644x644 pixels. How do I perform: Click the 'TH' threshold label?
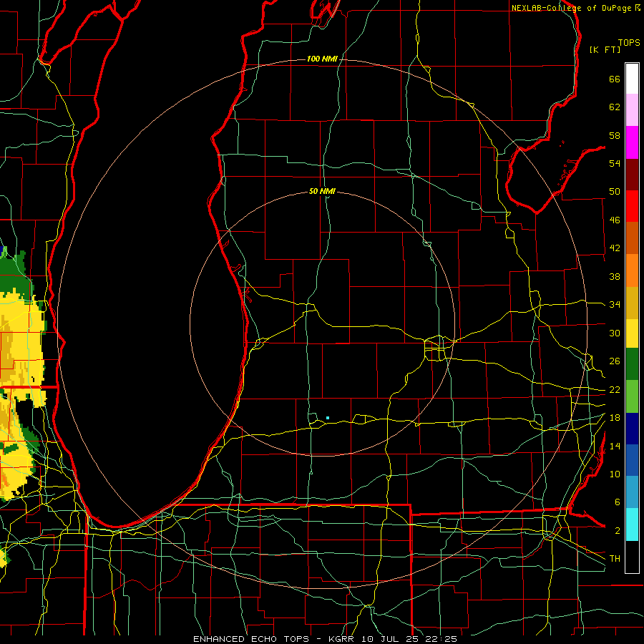(615, 558)
